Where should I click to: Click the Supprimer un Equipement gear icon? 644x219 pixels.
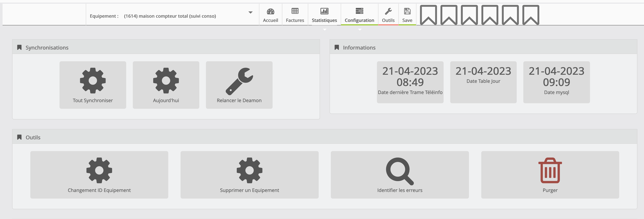(x=249, y=170)
